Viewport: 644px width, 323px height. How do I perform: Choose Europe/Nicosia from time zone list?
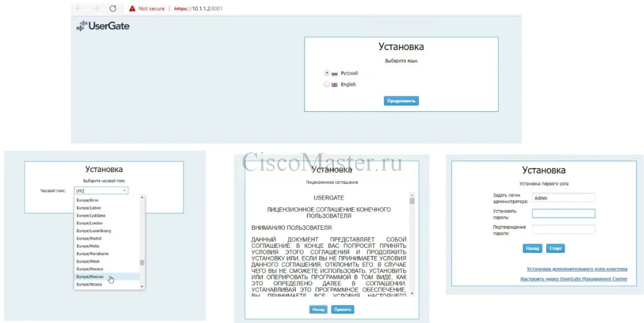[x=107, y=285]
